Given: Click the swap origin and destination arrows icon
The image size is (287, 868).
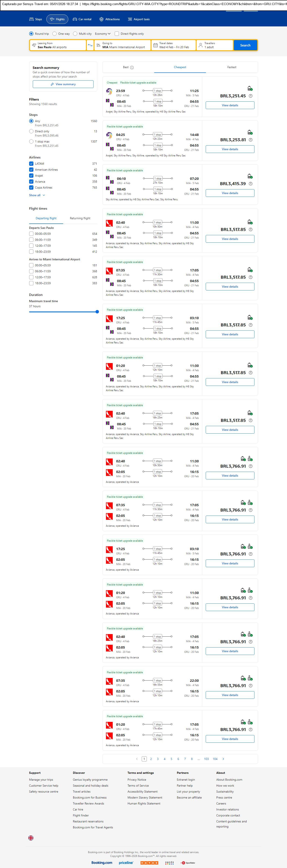Looking at the screenshot, I should 90,45.
